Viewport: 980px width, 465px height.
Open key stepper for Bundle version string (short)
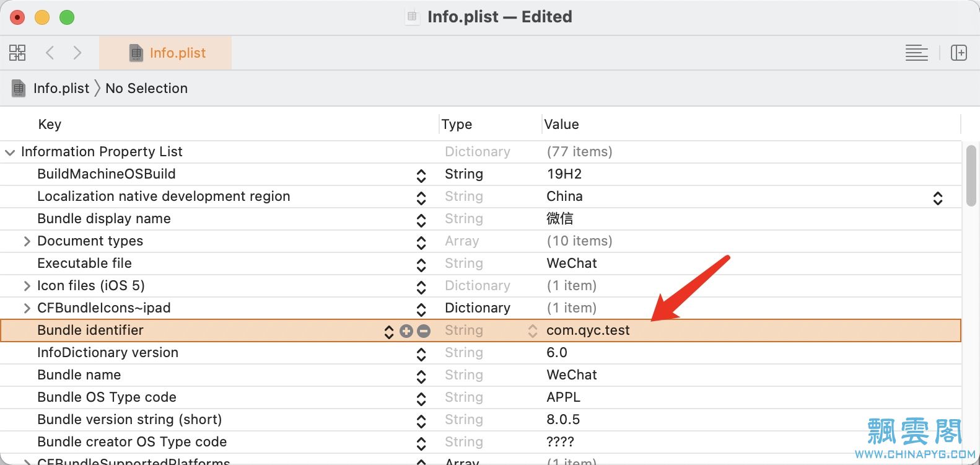click(421, 422)
